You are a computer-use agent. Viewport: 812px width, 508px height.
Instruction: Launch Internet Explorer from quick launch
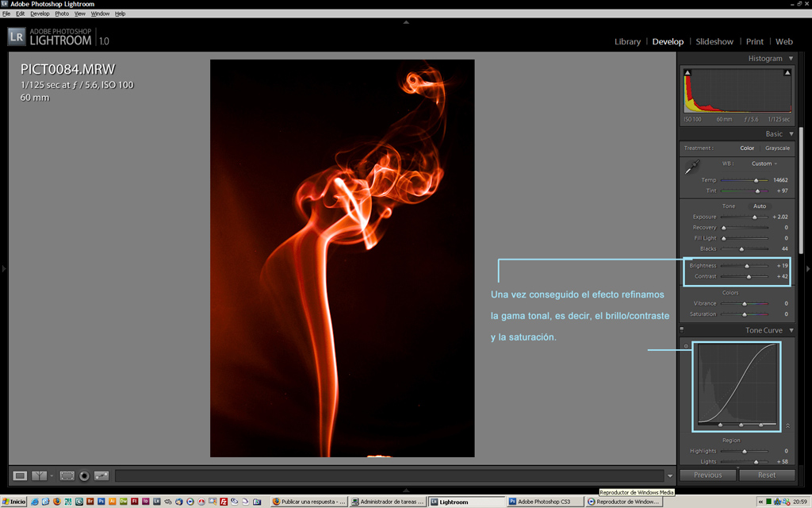[x=35, y=502]
